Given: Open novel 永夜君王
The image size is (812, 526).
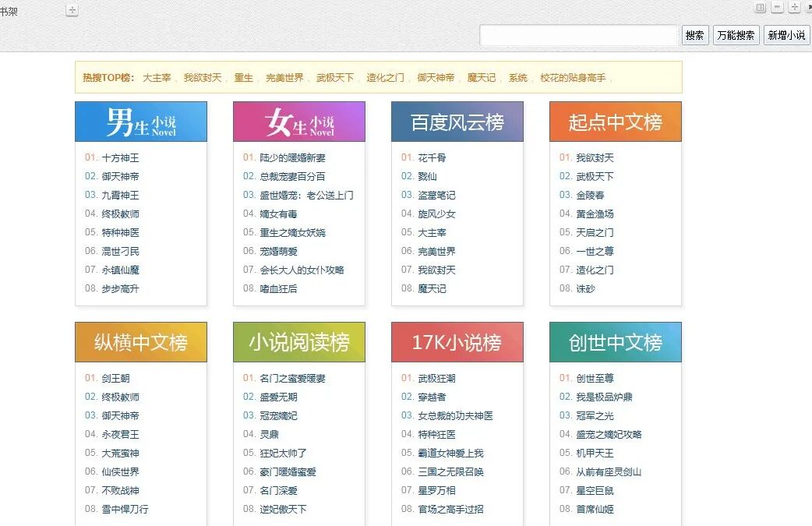Looking at the screenshot, I should (120, 434).
